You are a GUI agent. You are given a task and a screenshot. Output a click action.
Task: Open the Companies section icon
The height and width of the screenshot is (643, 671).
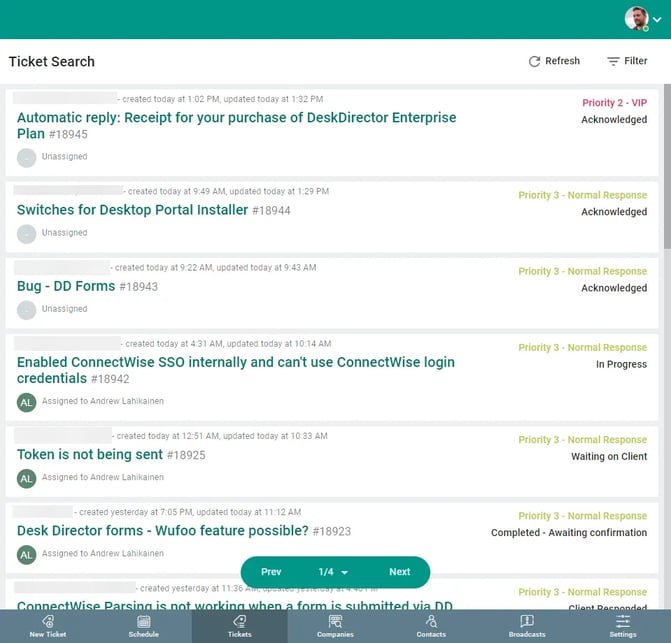(335, 621)
